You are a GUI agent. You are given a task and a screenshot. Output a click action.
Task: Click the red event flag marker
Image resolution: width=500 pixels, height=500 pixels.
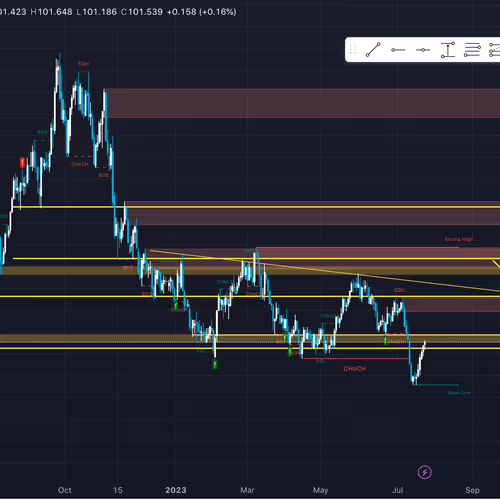click(x=22, y=163)
